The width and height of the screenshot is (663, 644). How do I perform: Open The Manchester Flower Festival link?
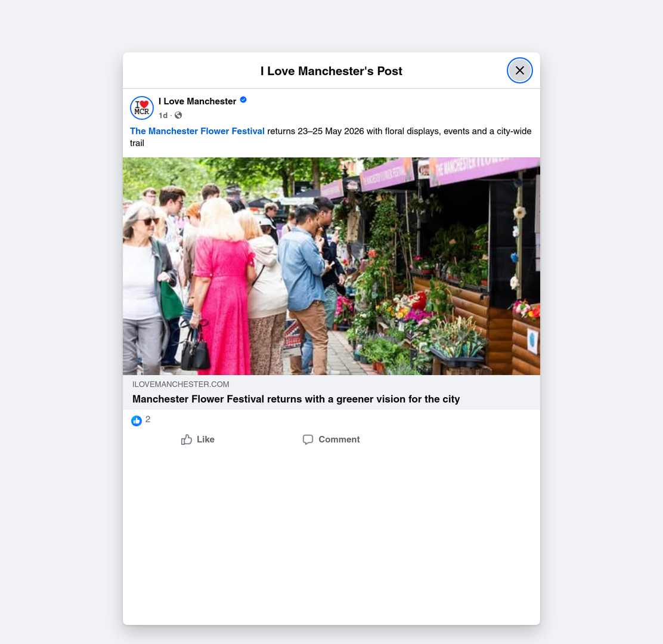(197, 131)
